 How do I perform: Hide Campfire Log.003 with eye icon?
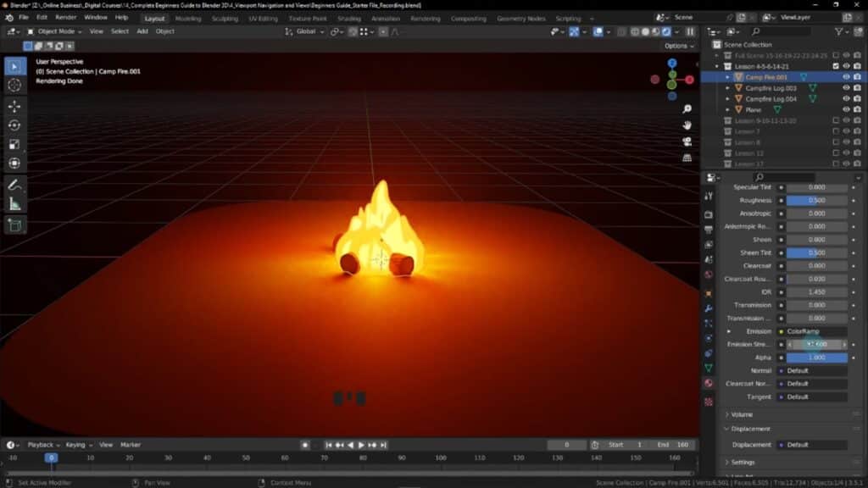[x=847, y=88]
